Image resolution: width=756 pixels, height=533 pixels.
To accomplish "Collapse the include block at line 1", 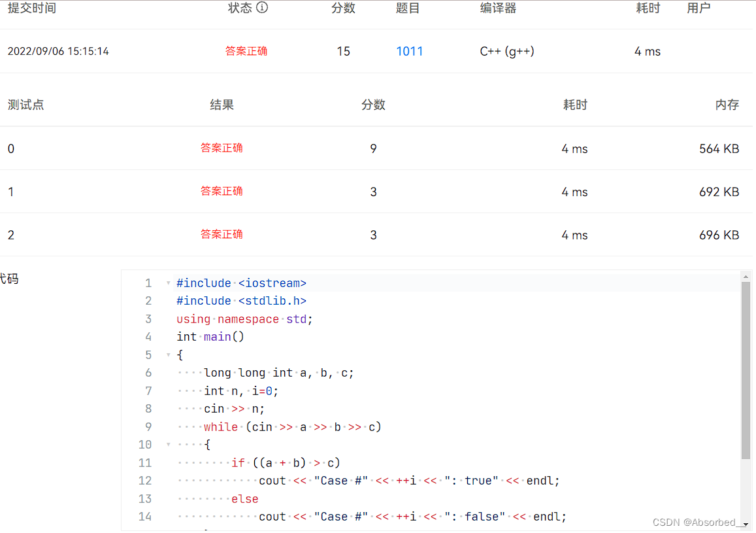I will (x=168, y=283).
